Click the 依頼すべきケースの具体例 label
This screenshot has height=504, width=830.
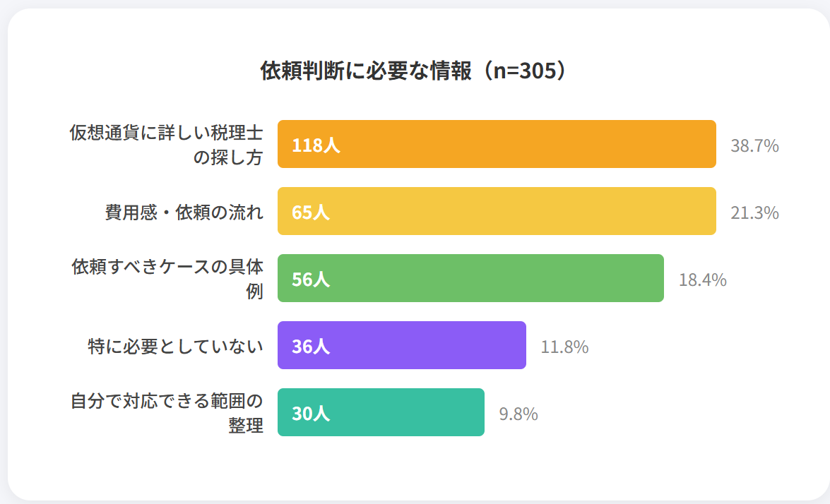click(x=167, y=279)
